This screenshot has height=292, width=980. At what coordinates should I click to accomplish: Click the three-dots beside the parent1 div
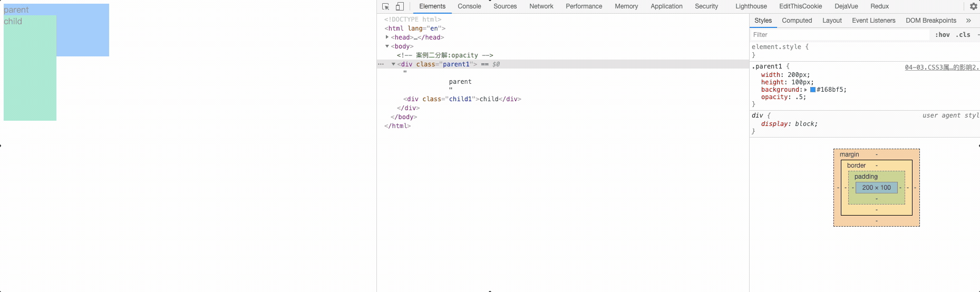(x=381, y=64)
